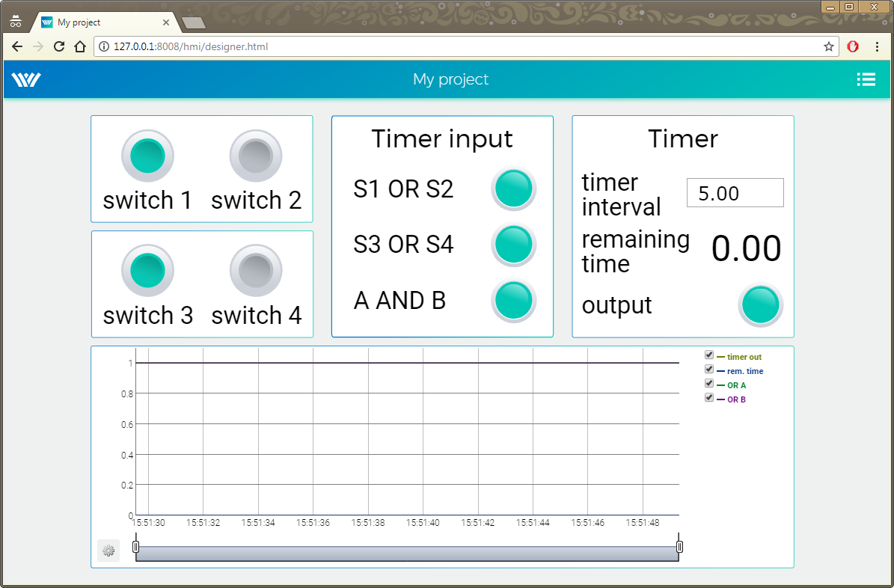Click the remaining time value 0.00

point(747,248)
